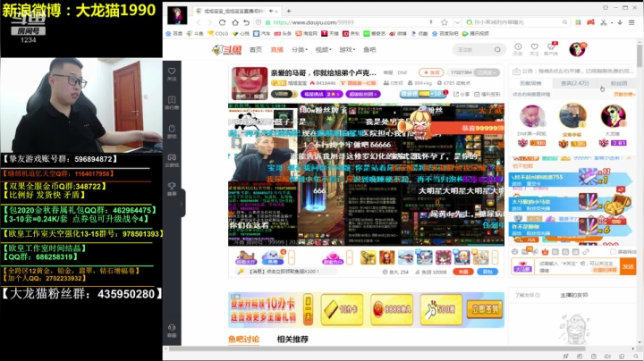Open the 淘宝网 bookmark
The height and width of the screenshot is (361, 644).
pyautogui.click(x=307, y=34)
